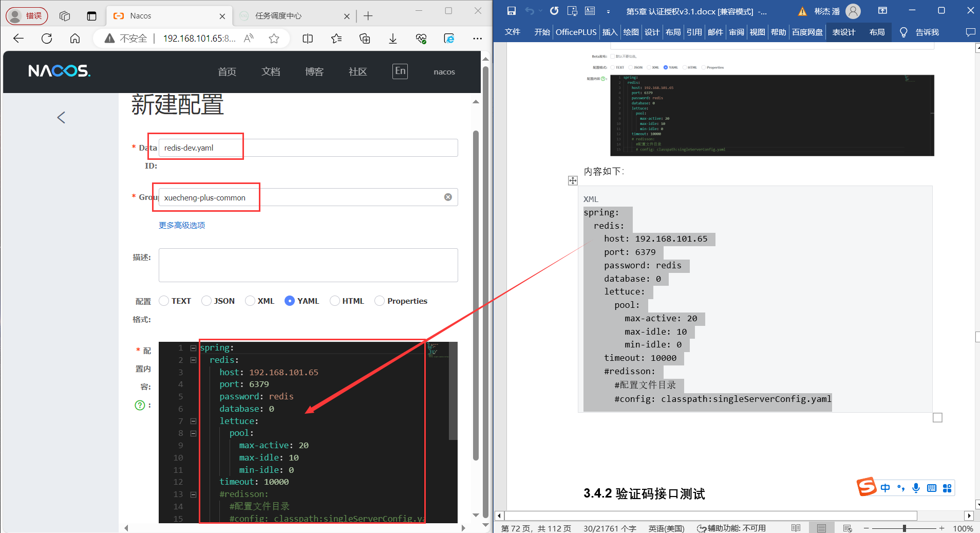Open Word 文件 menu

(513, 32)
